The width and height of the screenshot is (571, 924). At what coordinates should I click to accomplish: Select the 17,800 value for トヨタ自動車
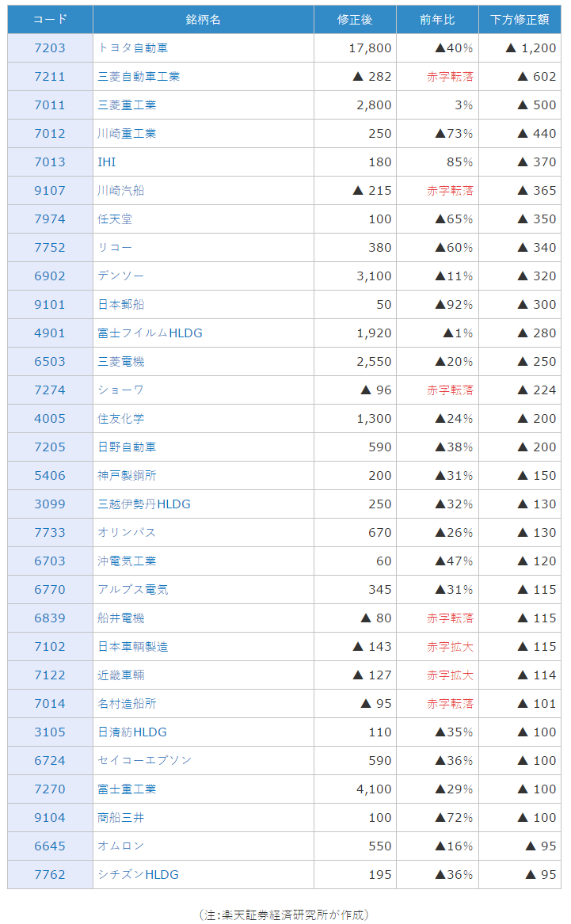click(x=370, y=48)
